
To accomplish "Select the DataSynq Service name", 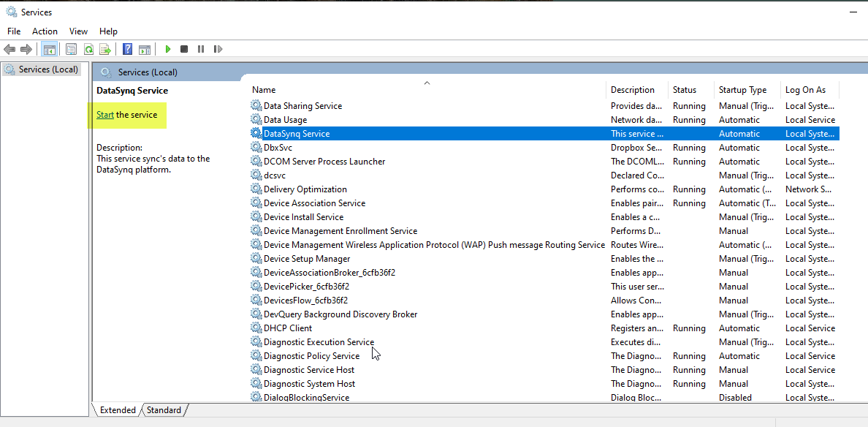I will [x=297, y=134].
